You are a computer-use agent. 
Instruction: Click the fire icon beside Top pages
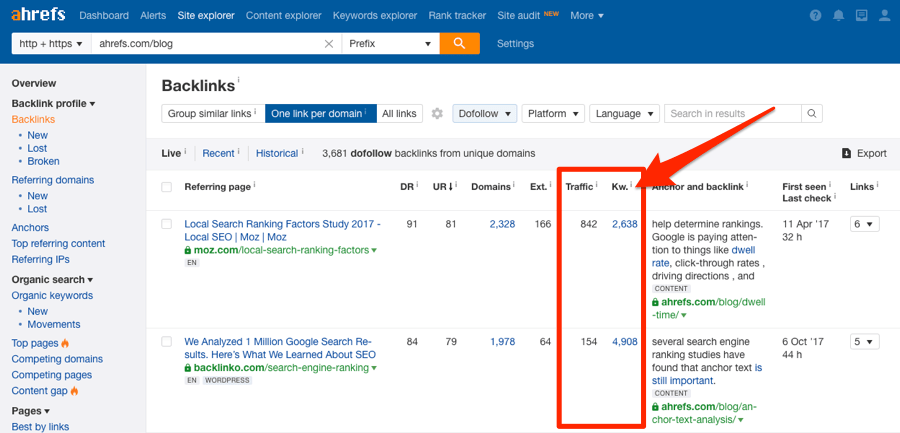coord(65,343)
